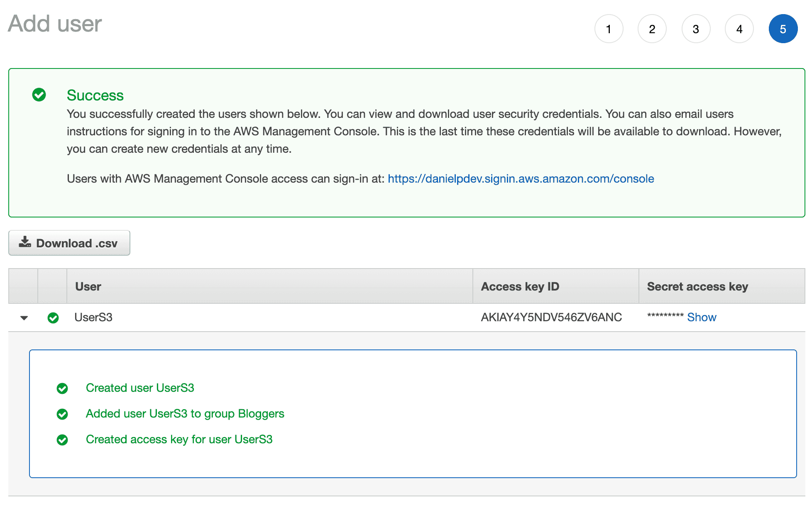Open the AWS console sign-in link

521,178
